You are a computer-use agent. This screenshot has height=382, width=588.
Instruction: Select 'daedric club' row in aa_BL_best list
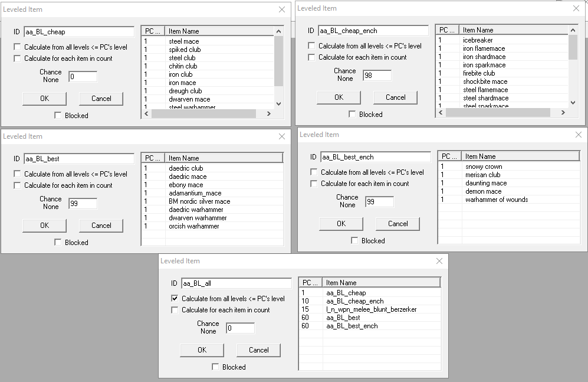(x=212, y=168)
